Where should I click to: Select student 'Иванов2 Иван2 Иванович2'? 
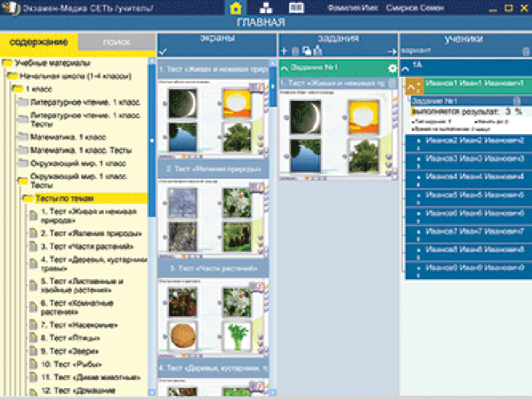(x=469, y=143)
